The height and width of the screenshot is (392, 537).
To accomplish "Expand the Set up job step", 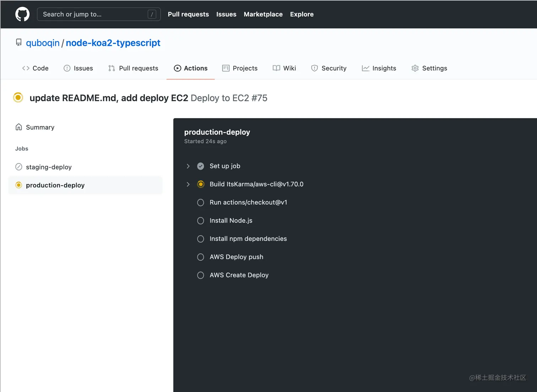I will (x=188, y=166).
